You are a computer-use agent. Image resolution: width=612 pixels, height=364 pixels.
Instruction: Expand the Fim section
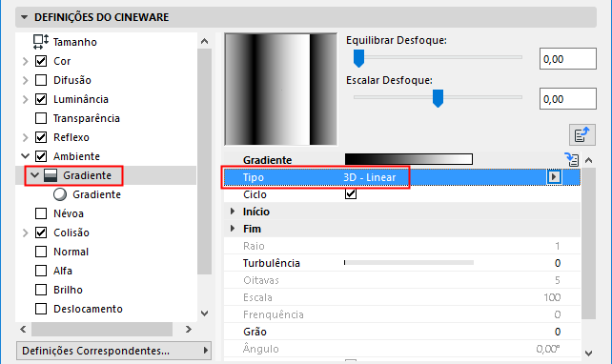click(233, 229)
